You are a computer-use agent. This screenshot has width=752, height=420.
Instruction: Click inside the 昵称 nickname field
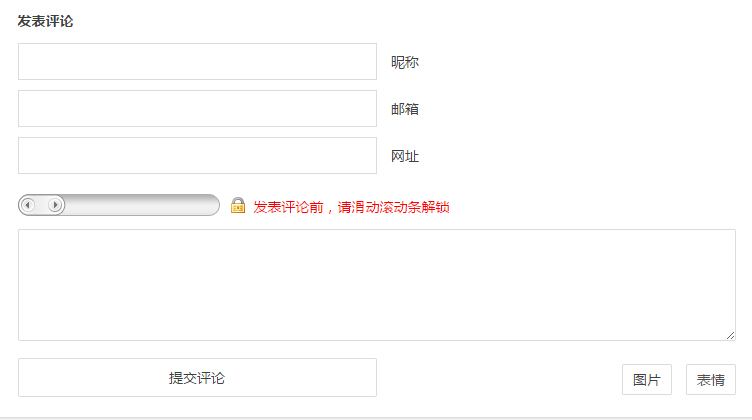[197, 61]
